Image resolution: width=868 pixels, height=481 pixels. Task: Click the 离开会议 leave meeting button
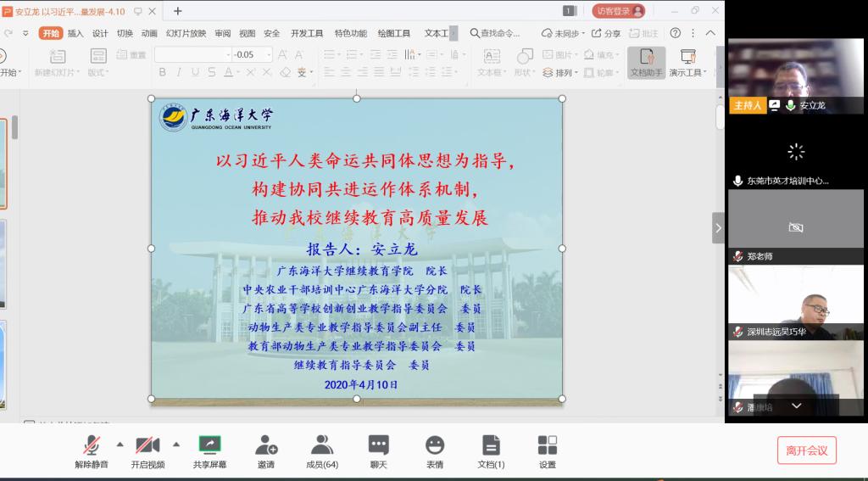[x=806, y=450]
